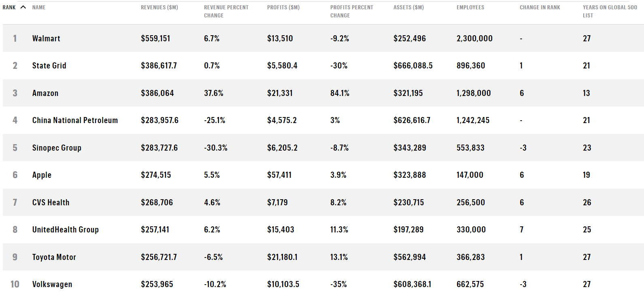Sort by Name column header
Image resolution: width=644 pixels, height=298 pixels.
(x=39, y=7)
